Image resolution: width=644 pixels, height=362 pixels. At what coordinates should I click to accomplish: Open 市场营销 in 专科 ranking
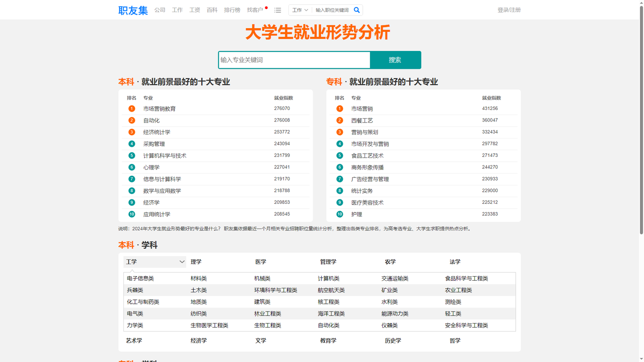[x=362, y=109]
